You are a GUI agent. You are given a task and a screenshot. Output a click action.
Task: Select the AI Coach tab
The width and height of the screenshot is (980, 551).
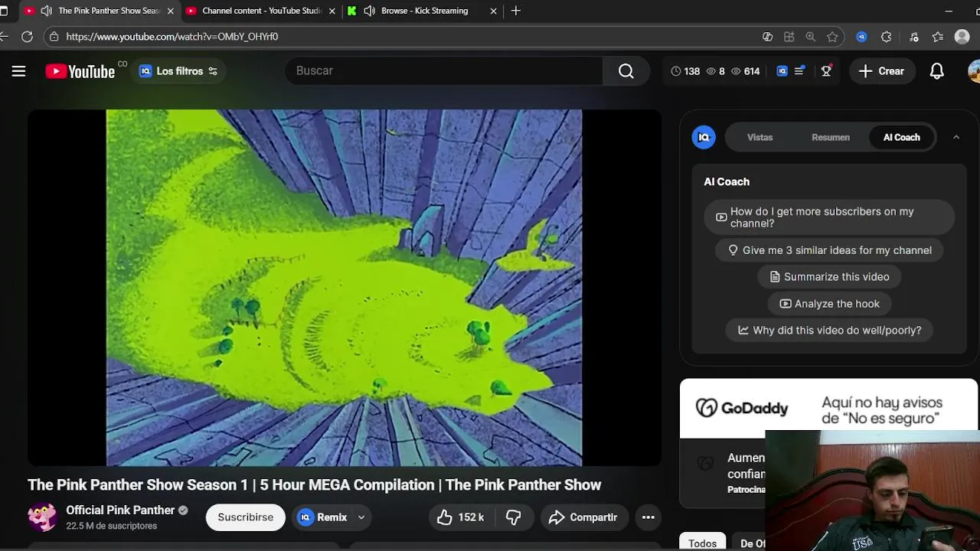coord(901,137)
